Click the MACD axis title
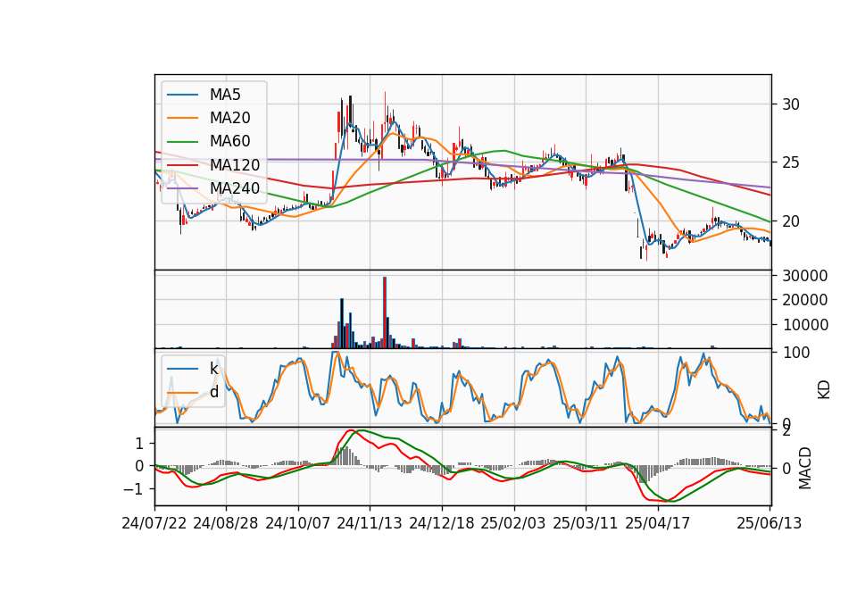Screen dimensions: 857x616 (805, 468)
